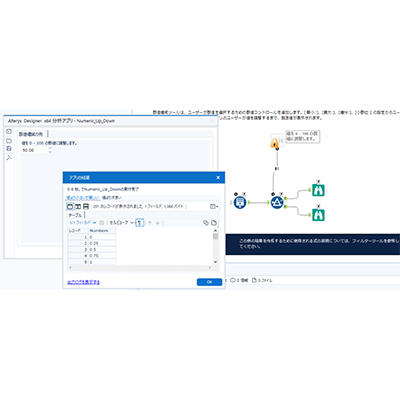The image size is (400, 400).
Task: Select the upper Browse tool with binoculars
Action: point(318,190)
